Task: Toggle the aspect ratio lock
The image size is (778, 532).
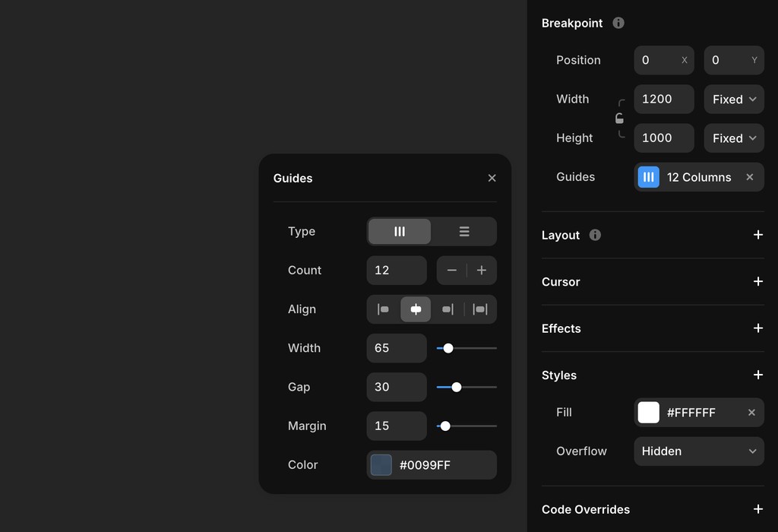Action: click(x=619, y=119)
